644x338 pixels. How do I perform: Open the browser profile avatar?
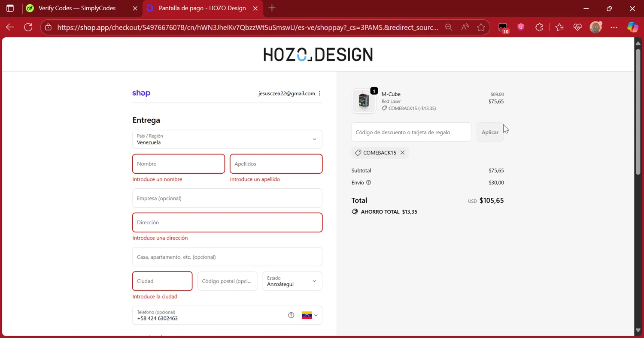point(596,27)
